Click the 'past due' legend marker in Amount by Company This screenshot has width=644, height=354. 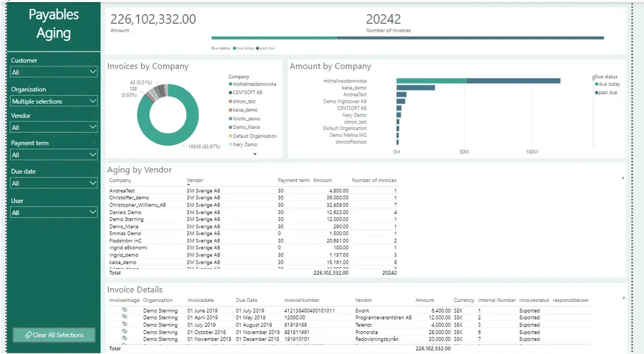pyautogui.click(x=597, y=92)
